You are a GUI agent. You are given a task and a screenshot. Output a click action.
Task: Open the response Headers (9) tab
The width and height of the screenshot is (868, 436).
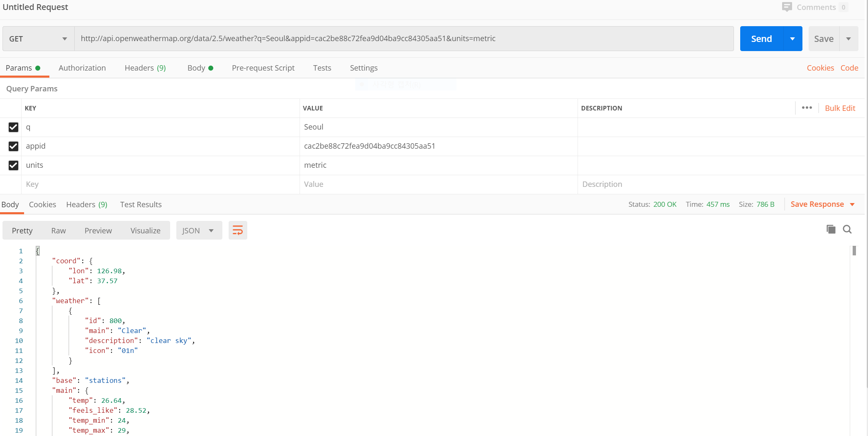tap(87, 204)
